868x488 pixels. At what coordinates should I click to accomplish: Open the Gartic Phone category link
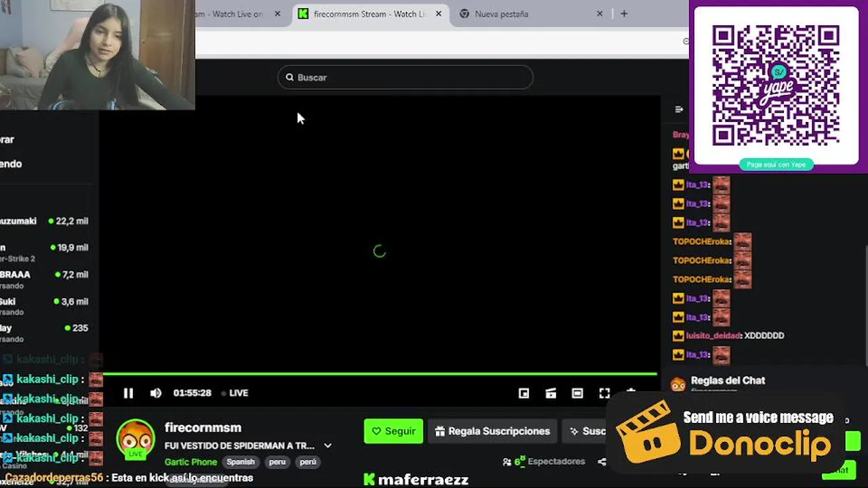[x=191, y=462]
